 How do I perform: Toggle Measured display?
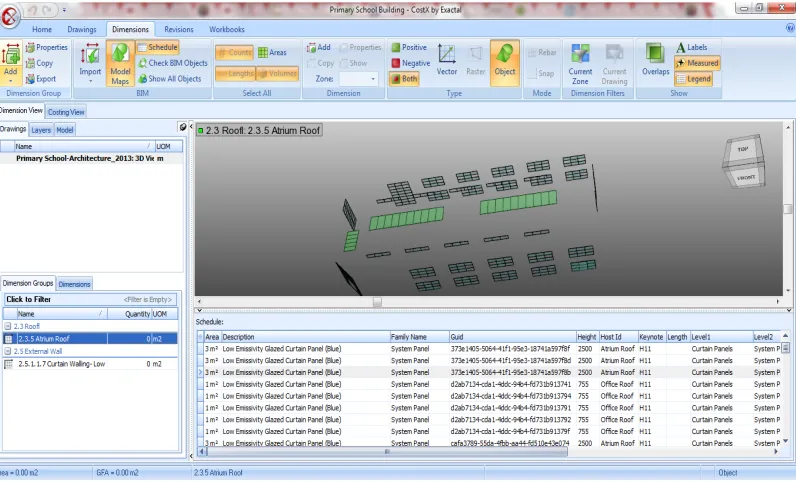tap(697, 63)
